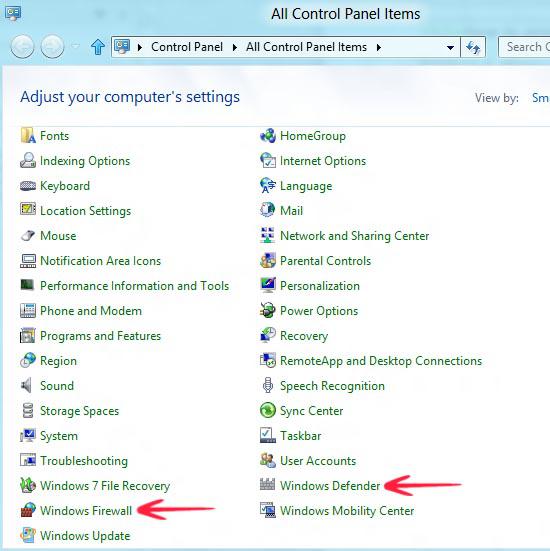The width and height of the screenshot is (550, 551).
Task: Open Network and Sharing Center link
Action: (355, 235)
